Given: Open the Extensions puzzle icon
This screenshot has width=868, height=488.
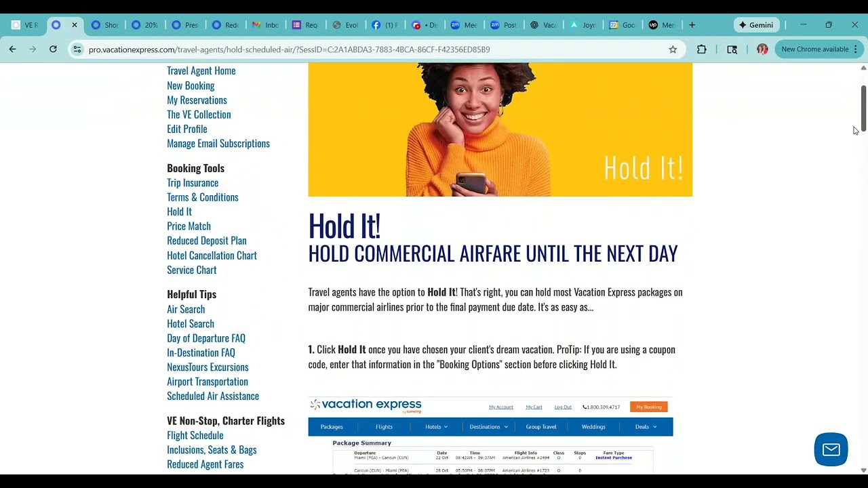Looking at the screenshot, I should 702,49.
